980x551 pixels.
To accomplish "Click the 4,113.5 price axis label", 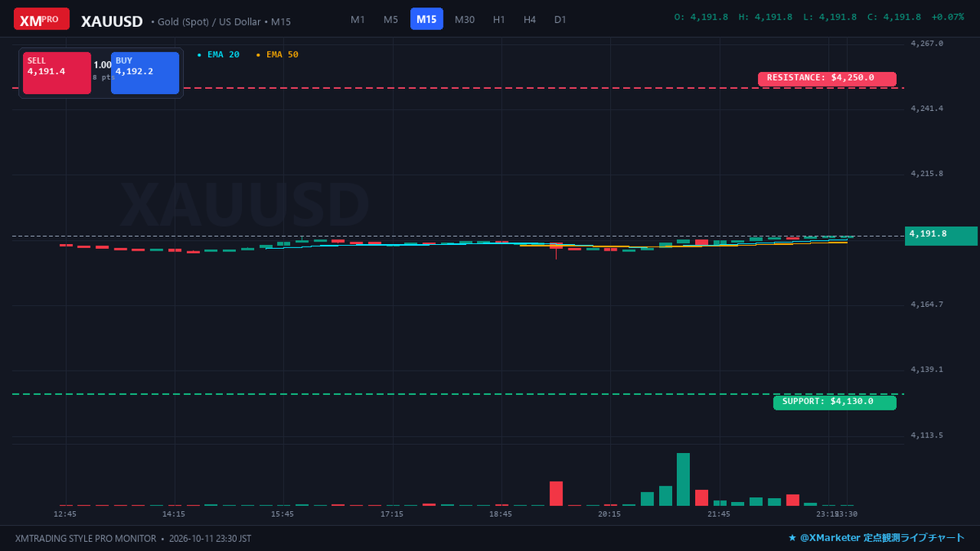I will 927,435.
